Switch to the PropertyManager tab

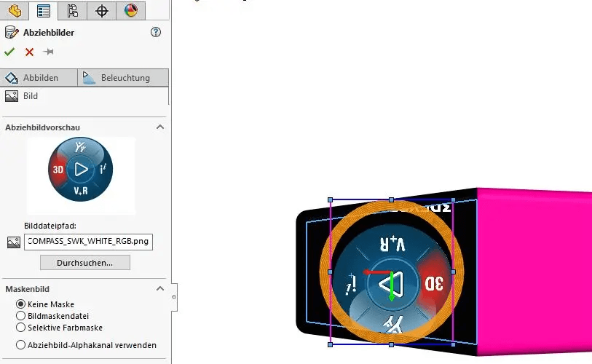click(44, 10)
